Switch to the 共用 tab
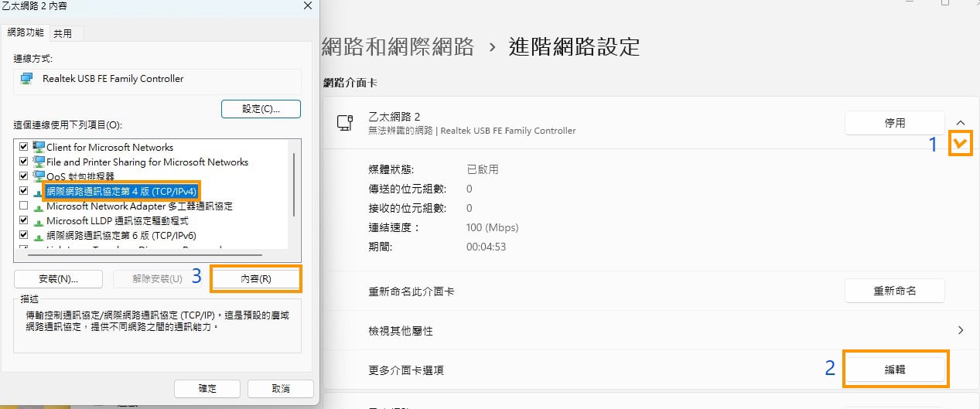This screenshot has height=409, width=980. point(63,33)
